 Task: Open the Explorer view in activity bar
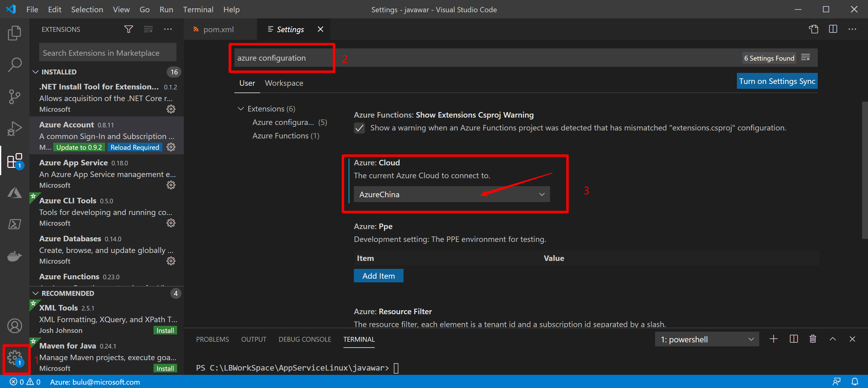(x=14, y=33)
